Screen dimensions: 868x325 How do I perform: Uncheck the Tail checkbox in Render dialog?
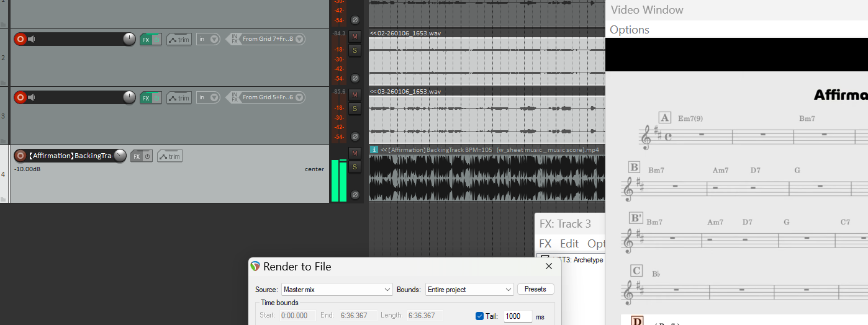(479, 316)
